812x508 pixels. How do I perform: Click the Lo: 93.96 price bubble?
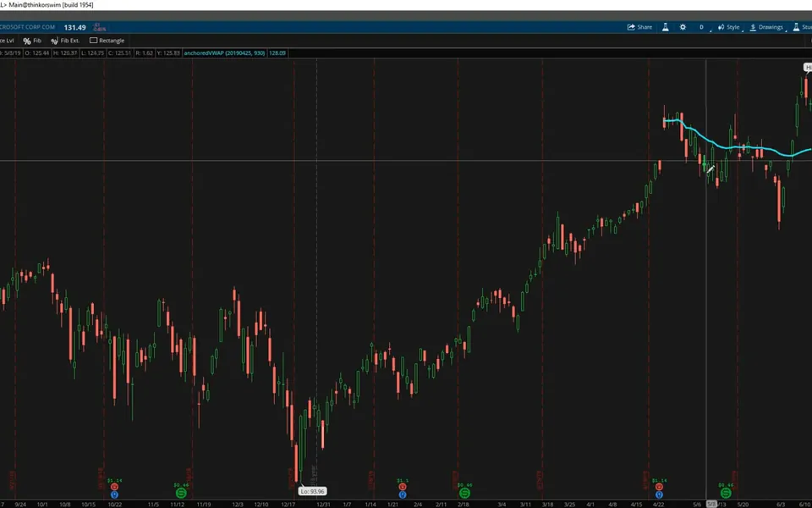click(313, 491)
